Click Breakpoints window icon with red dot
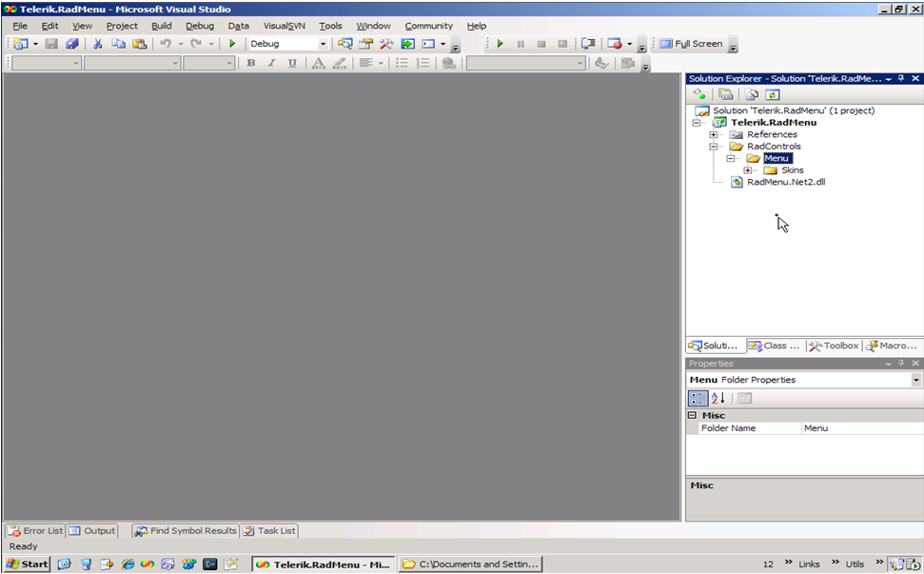This screenshot has height=574, width=924. pos(615,44)
